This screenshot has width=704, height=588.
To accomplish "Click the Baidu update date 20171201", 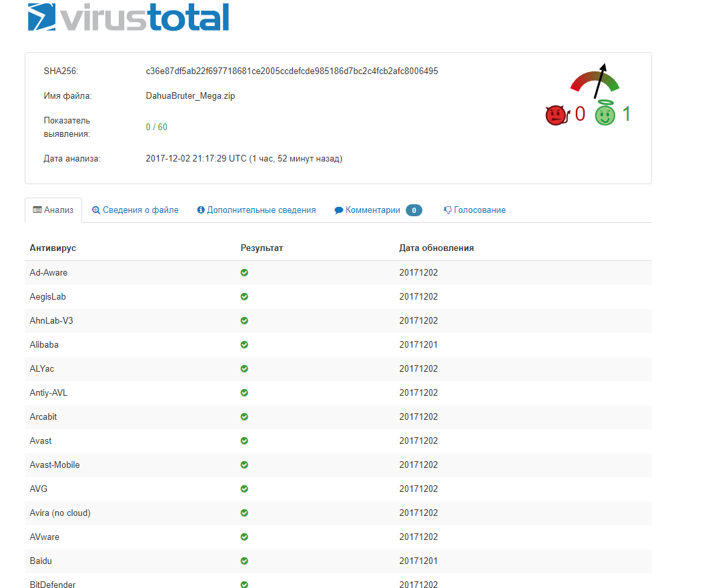I will point(418,561).
